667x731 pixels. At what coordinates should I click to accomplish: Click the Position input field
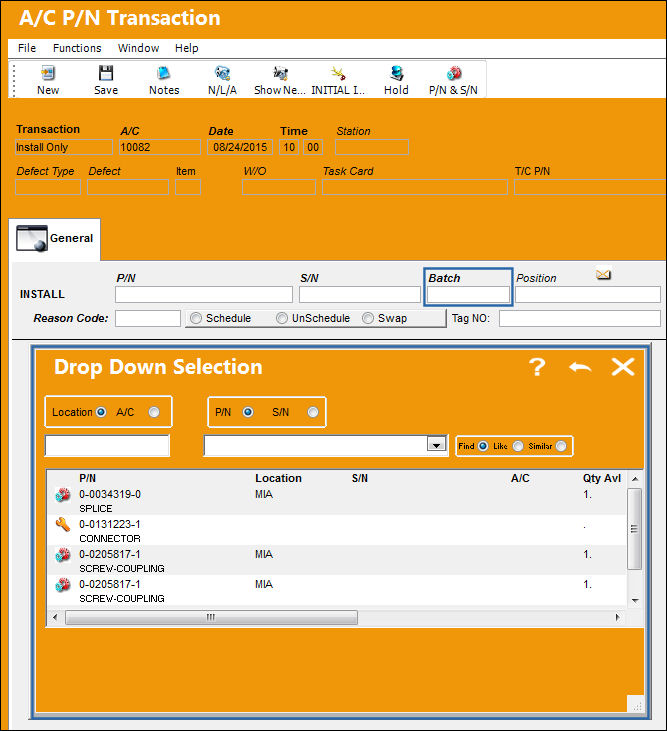pos(587,295)
